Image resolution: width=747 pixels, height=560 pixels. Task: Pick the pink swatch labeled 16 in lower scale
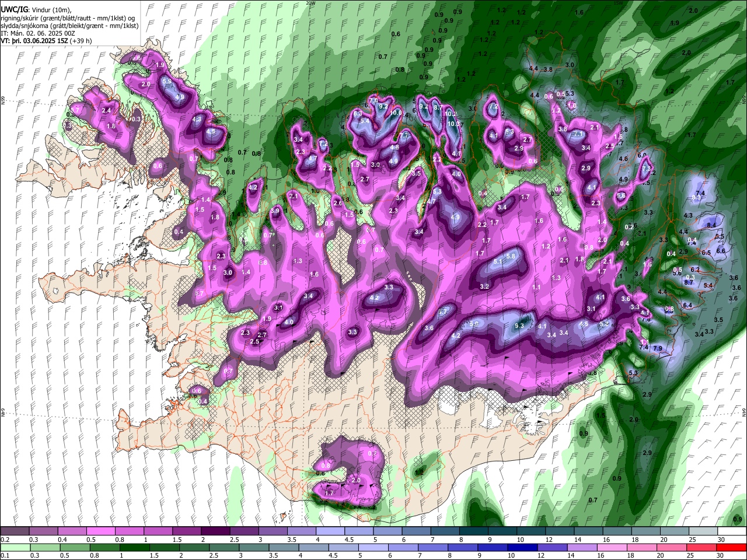coord(612,548)
